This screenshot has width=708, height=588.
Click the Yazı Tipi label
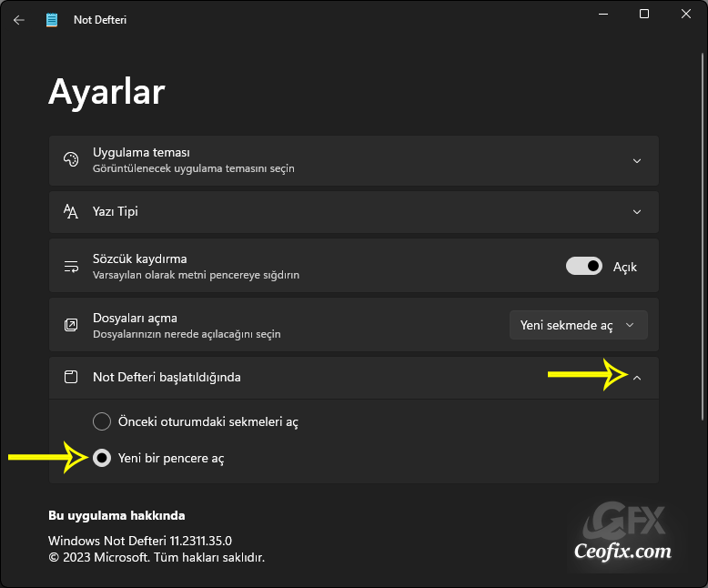pos(116,211)
